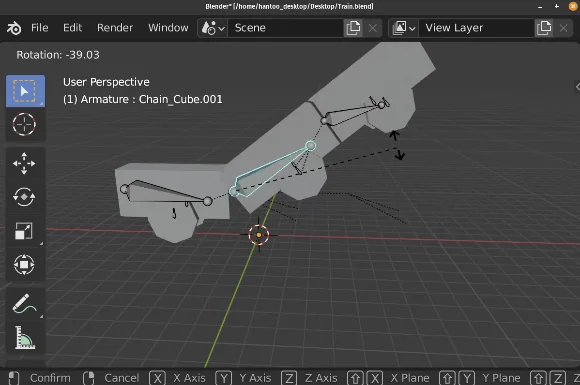Select the Move tool
This screenshot has width=580, height=385.
(25, 163)
